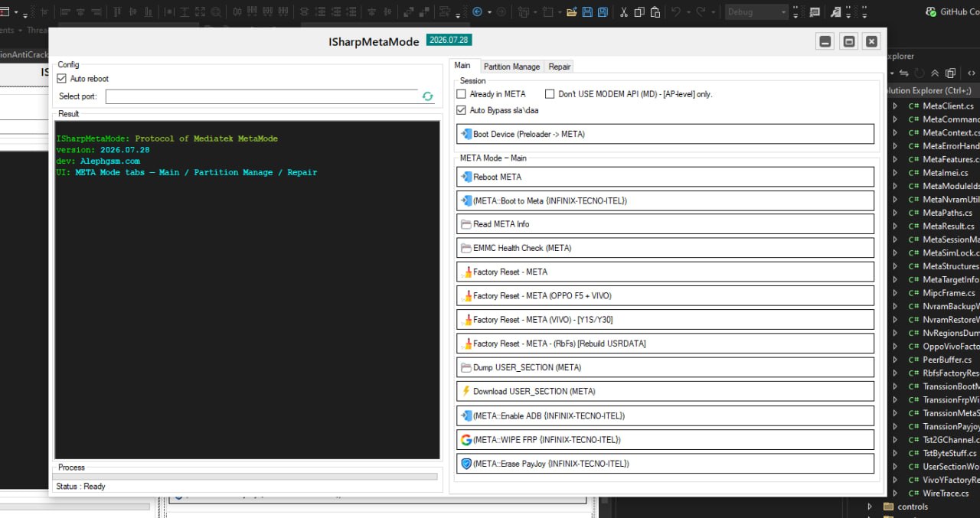Click the 2026.07.28 version badge
Image resolution: width=980 pixels, height=518 pixels.
(449, 40)
